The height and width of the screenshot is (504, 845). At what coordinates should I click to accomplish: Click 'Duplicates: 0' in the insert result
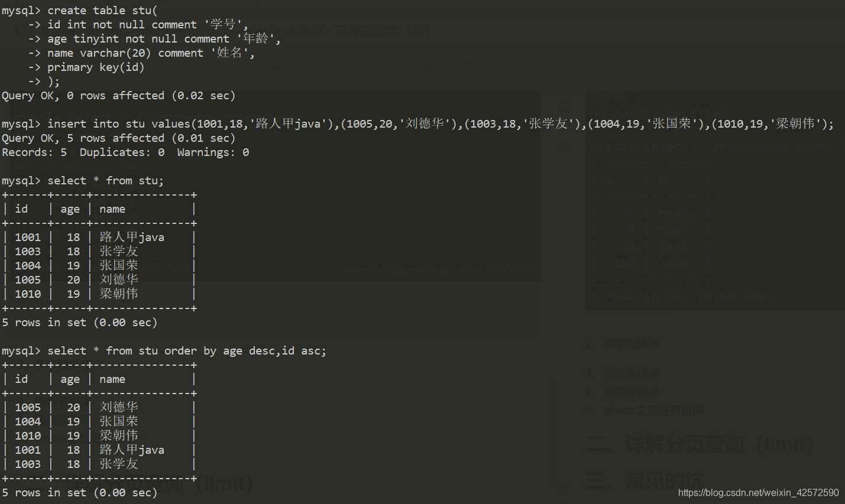click(122, 152)
